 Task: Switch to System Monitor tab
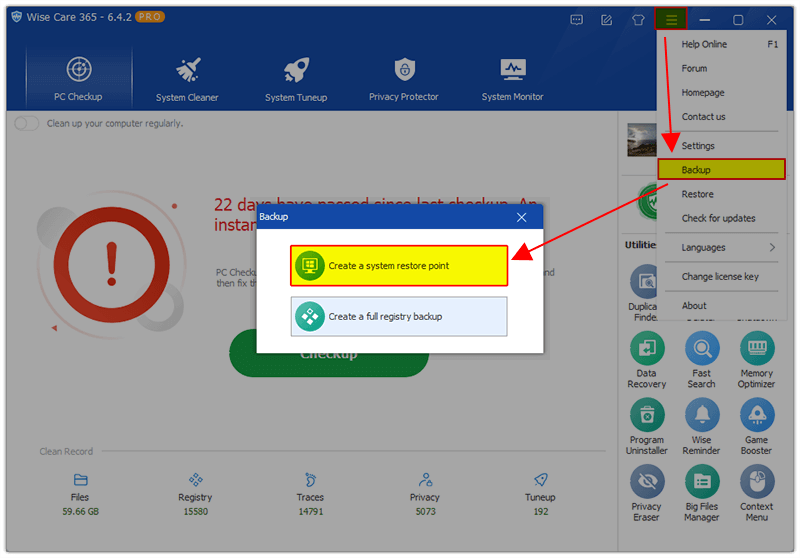(x=512, y=78)
